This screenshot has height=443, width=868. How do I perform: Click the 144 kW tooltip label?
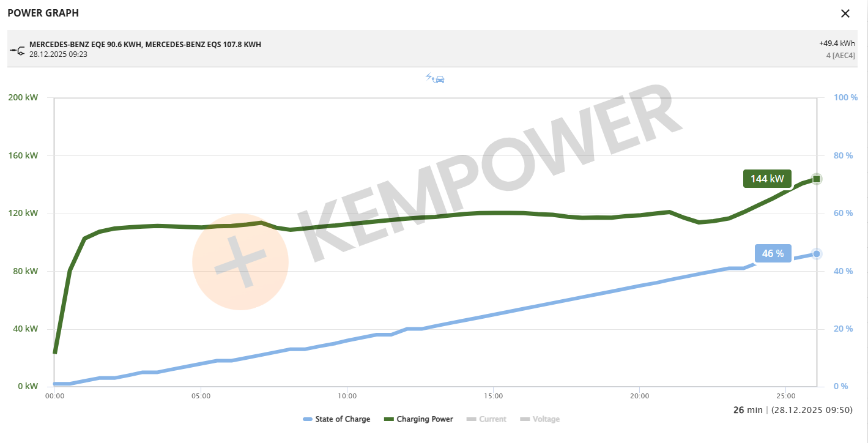[767, 179]
